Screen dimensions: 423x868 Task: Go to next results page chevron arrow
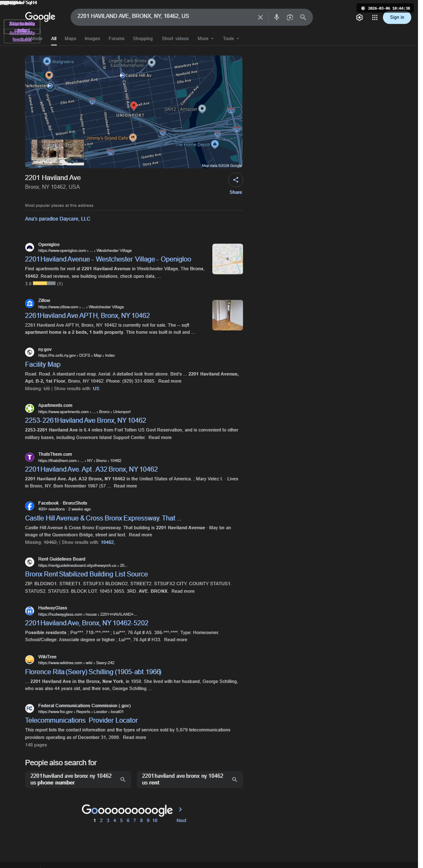181,809
